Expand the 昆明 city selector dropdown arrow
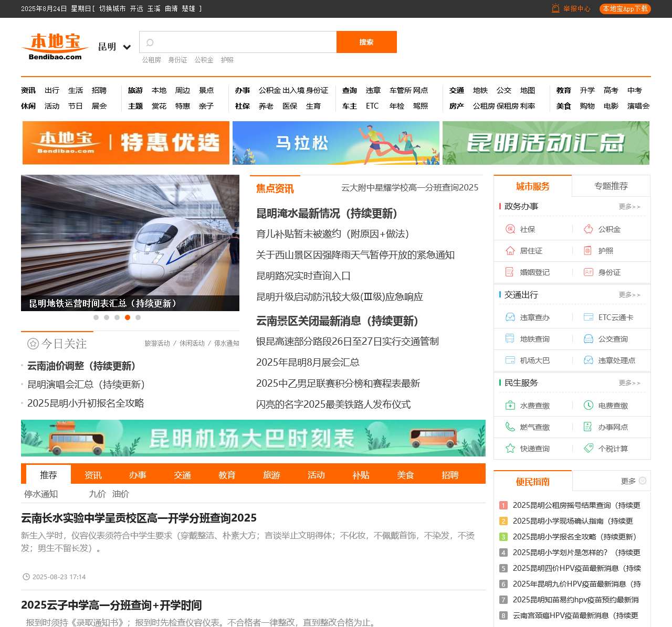This screenshot has height=627, width=672. (x=127, y=47)
